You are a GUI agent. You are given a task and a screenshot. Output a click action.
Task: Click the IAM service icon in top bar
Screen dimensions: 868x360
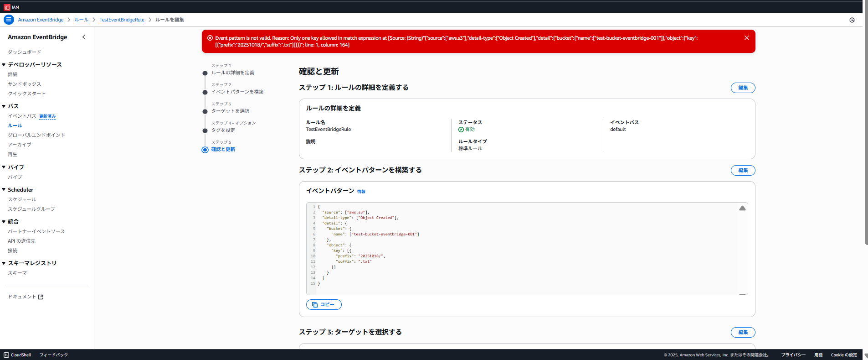pos(7,7)
